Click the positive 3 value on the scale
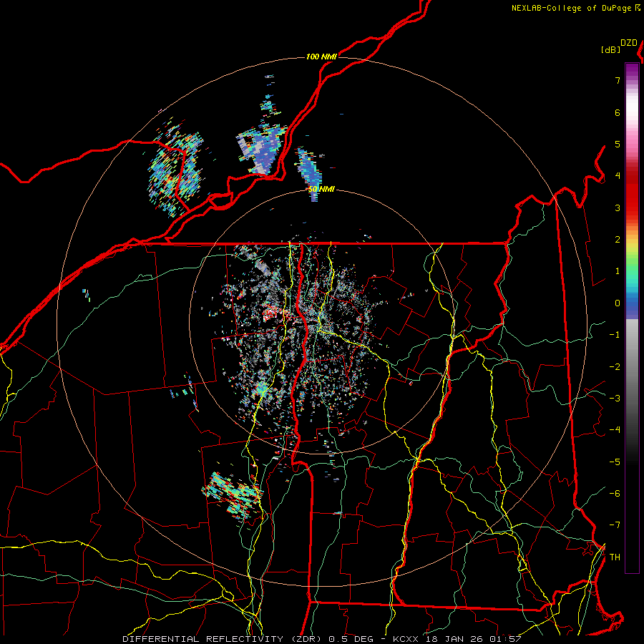The width and height of the screenshot is (644, 644). (618, 208)
